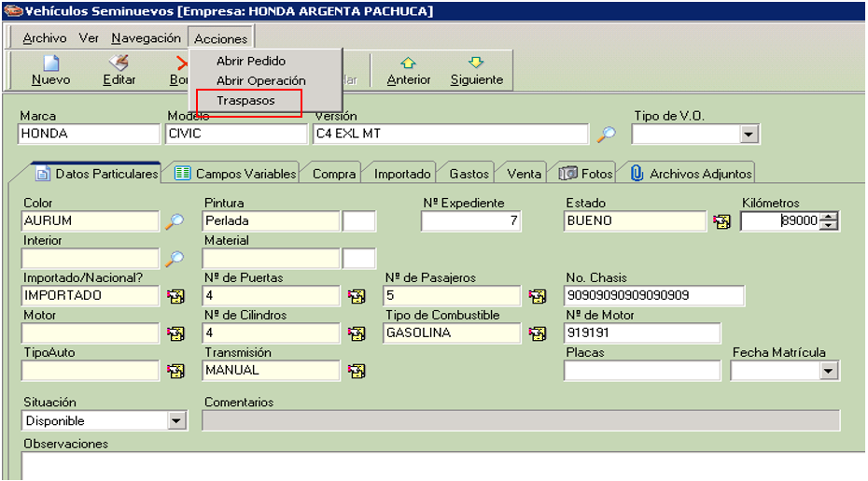Click the search magnifier beside Versión
The height and width of the screenshot is (481, 868).
606,134
